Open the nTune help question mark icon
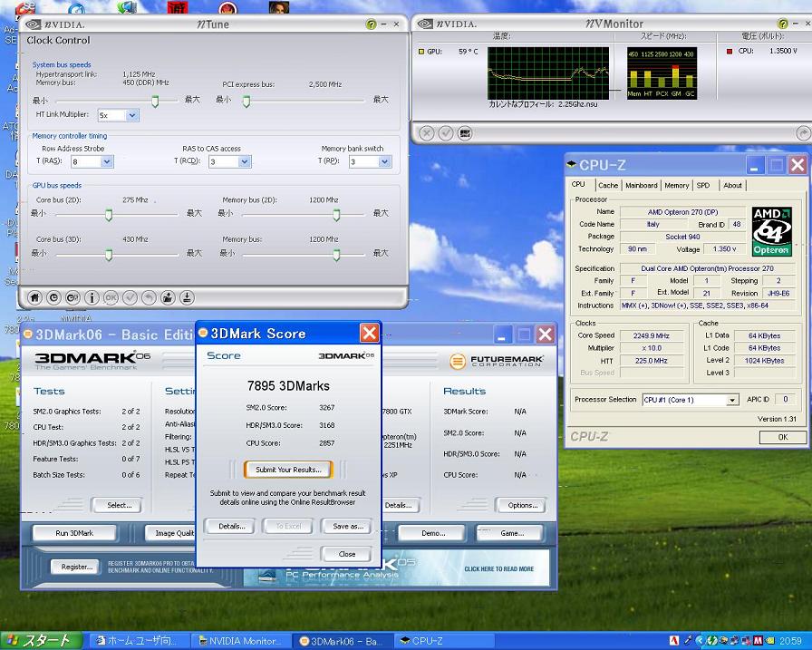The image size is (812, 650). pos(371,24)
